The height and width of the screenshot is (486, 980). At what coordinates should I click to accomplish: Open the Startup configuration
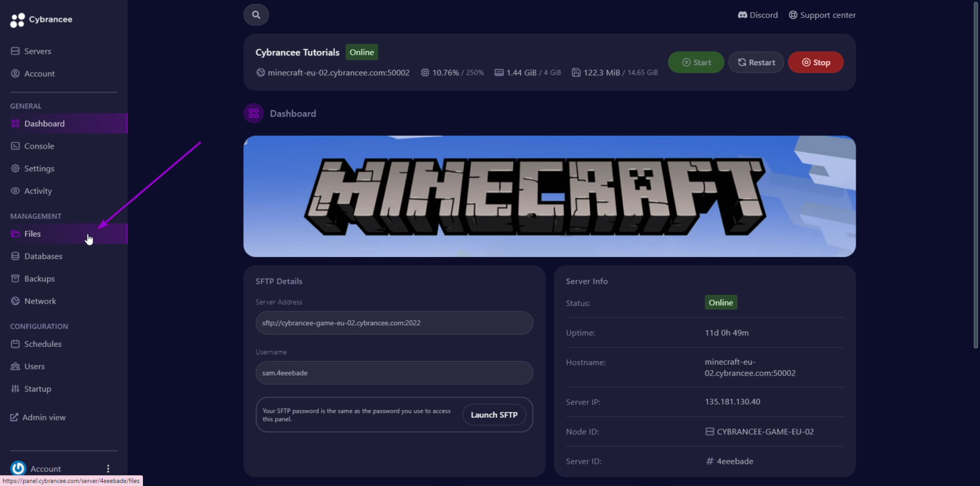pos(37,388)
